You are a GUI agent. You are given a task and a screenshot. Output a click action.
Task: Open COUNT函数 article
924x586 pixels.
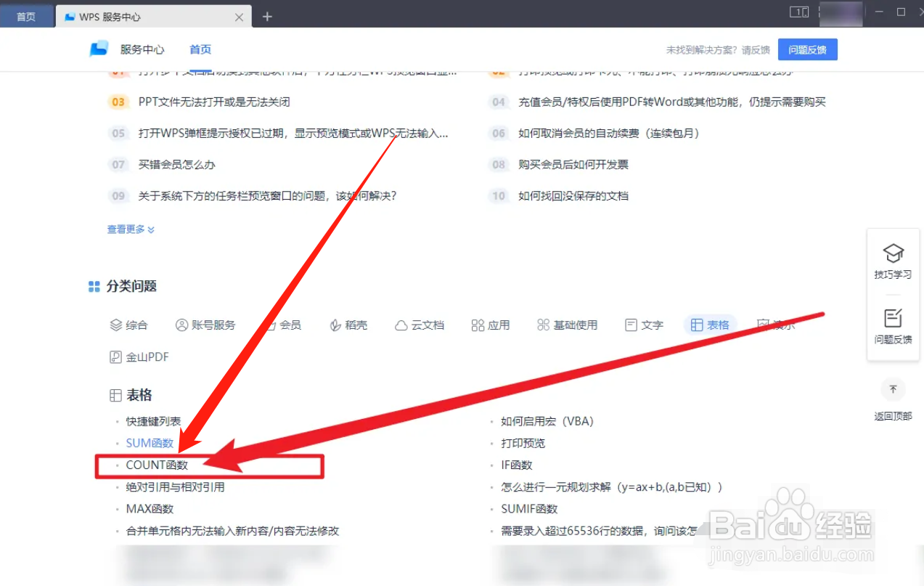157,465
